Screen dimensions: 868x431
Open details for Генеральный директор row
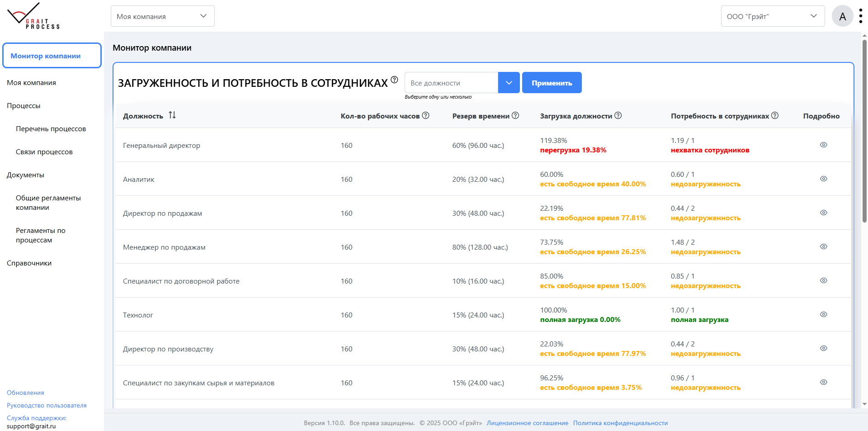(823, 145)
